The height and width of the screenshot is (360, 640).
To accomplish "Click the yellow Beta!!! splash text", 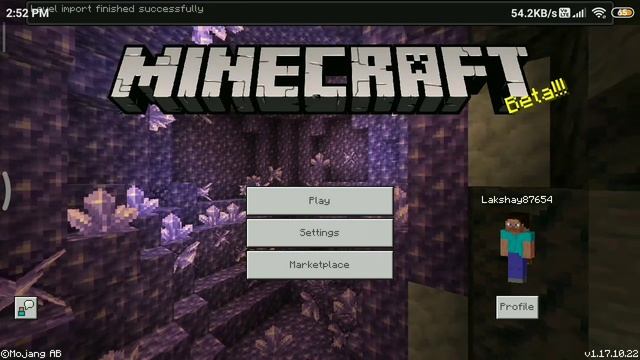I will (536, 96).
